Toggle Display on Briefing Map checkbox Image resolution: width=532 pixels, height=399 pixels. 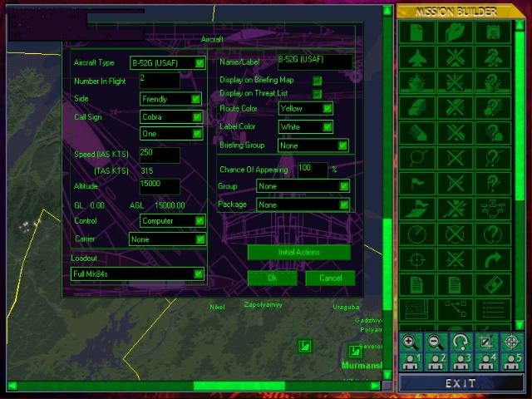(317, 81)
